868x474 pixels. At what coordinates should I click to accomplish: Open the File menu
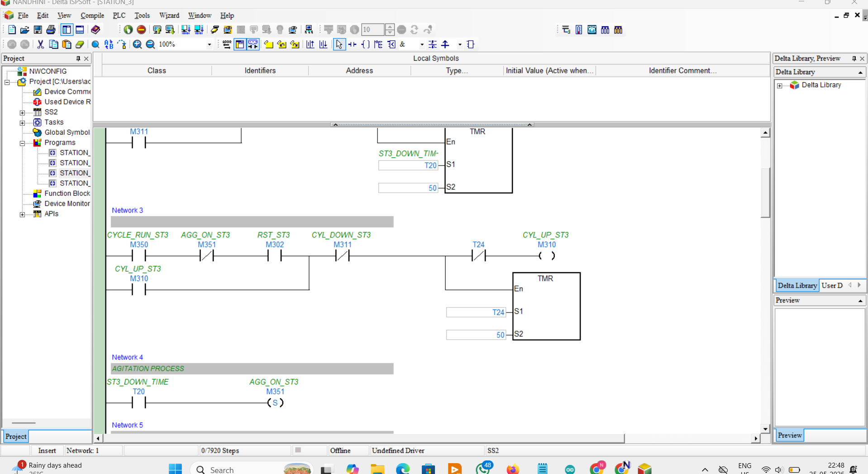coord(23,15)
